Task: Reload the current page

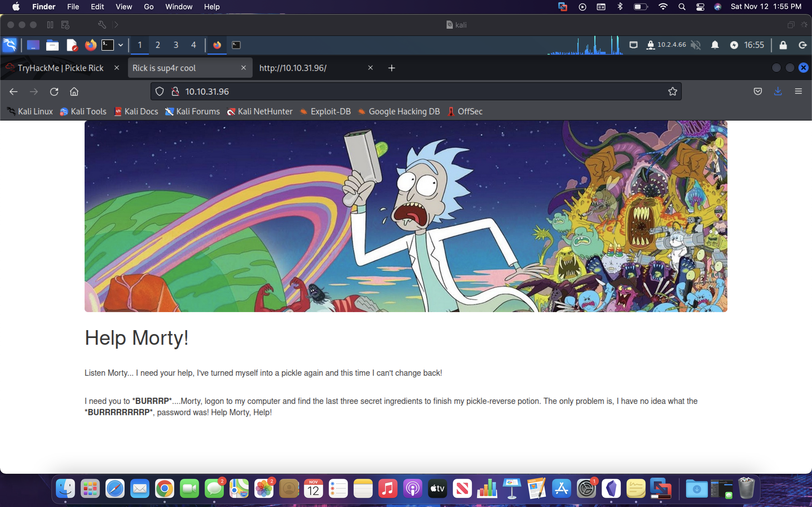Action: (54, 91)
